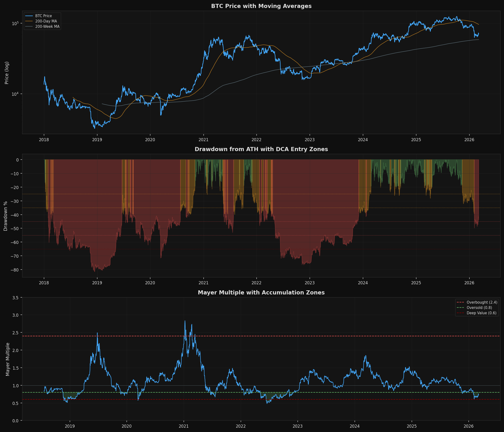Image resolution: width=504 pixels, height=432 pixels.
Task: Click the -80 tick on the drawdown axis
Action: click(x=15, y=270)
